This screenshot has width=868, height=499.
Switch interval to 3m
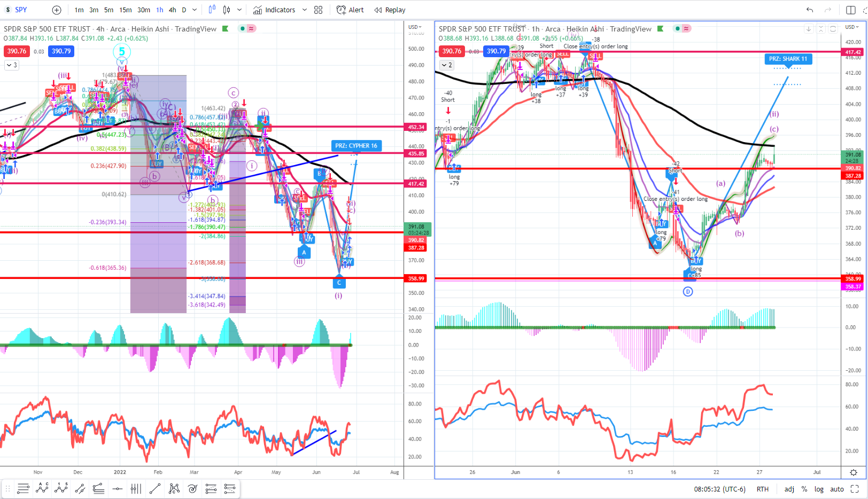pyautogui.click(x=94, y=10)
